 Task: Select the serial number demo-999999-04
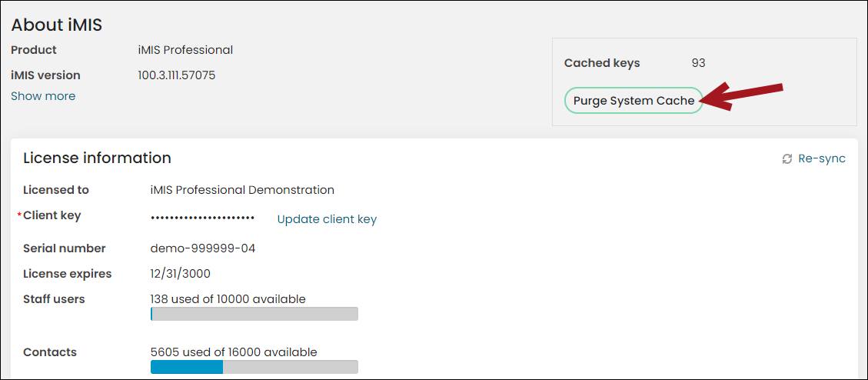coord(203,248)
